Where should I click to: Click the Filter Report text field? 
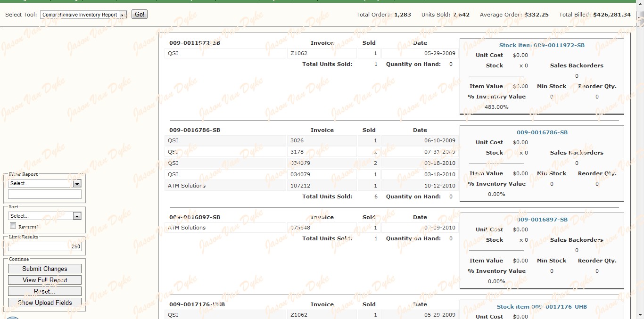pyautogui.click(x=45, y=194)
